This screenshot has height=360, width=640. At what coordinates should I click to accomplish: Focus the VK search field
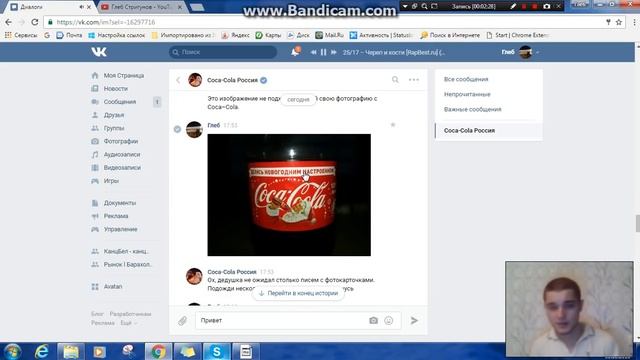pos(223,52)
